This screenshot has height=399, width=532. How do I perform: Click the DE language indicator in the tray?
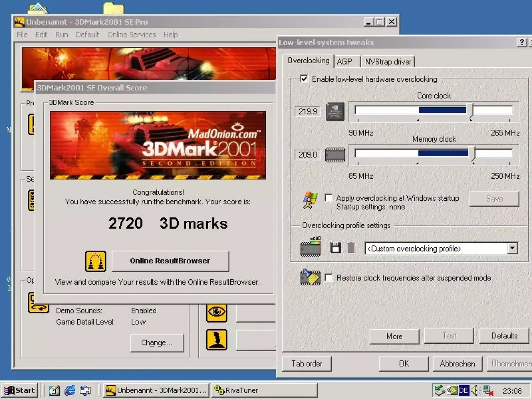pos(464,390)
